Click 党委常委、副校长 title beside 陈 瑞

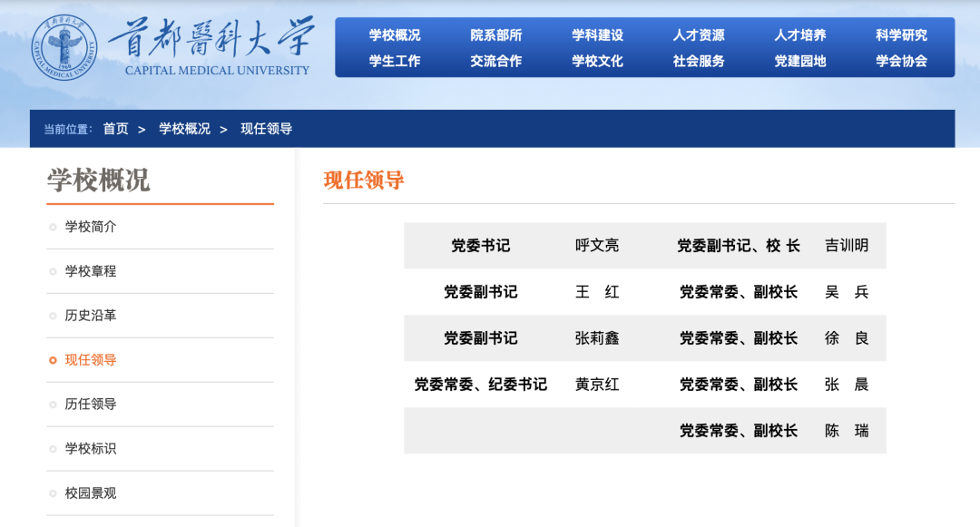[739, 430]
